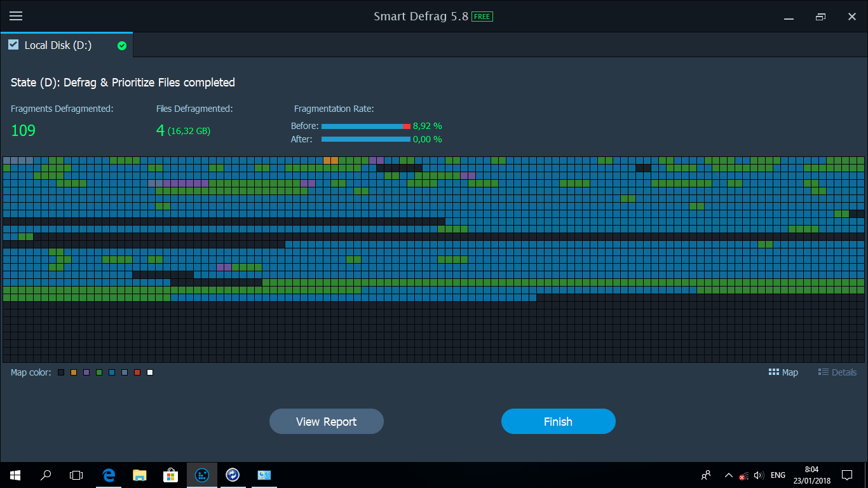Mute system volume via the speaker icon
This screenshot has height=488, width=868.
coord(759,475)
